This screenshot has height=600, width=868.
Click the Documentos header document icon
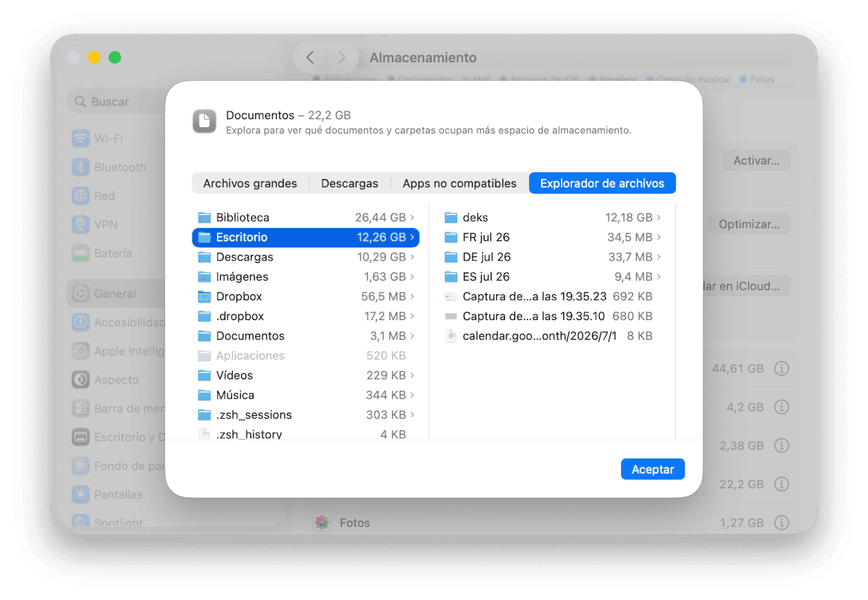(205, 121)
